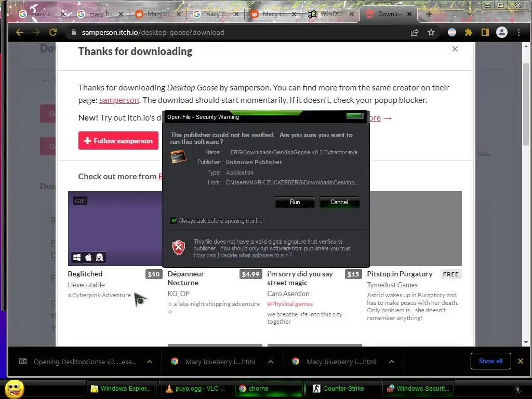Click the Tymedust Games author name

click(x=392, y=285)
